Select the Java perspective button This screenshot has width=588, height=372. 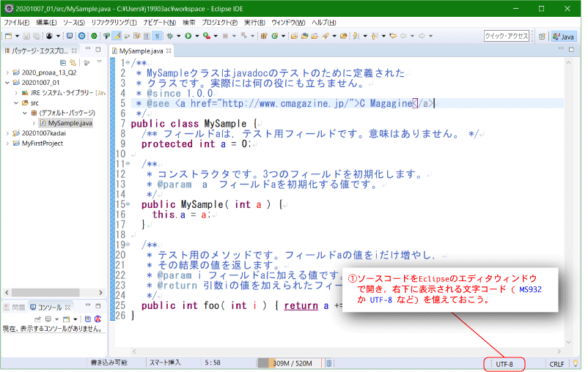(x=563, y=37)
